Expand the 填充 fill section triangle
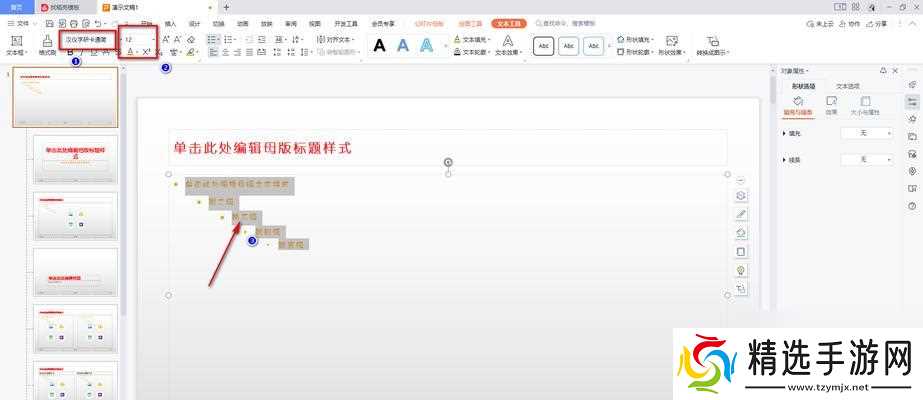 coord(785,134)
